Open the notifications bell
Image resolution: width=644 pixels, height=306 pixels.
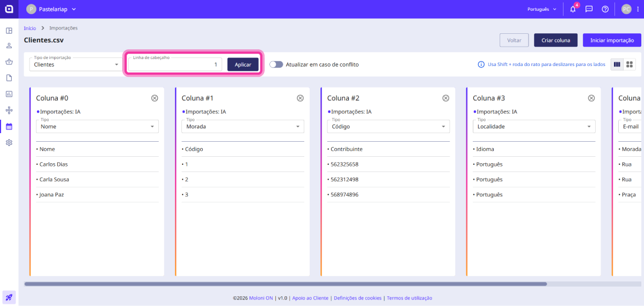pos(573,9)
